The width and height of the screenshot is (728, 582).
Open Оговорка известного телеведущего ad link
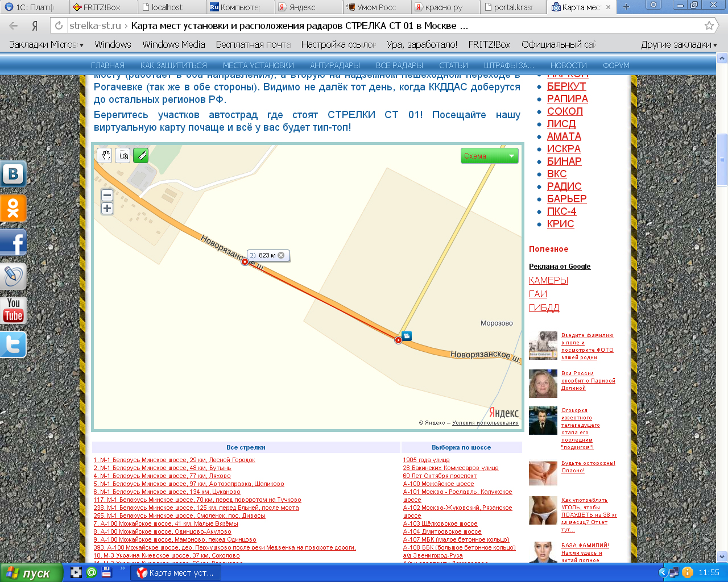[580, 429]
